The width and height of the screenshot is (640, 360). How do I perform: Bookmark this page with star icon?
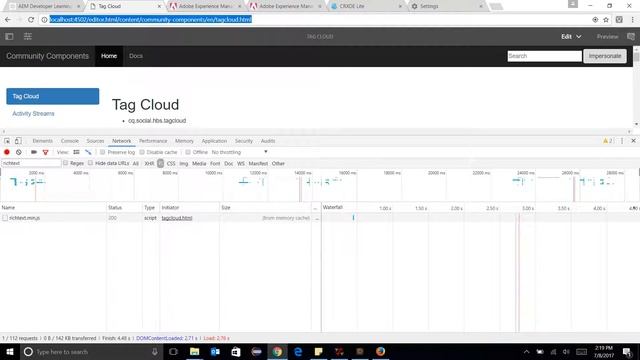(x=606, y=20)
